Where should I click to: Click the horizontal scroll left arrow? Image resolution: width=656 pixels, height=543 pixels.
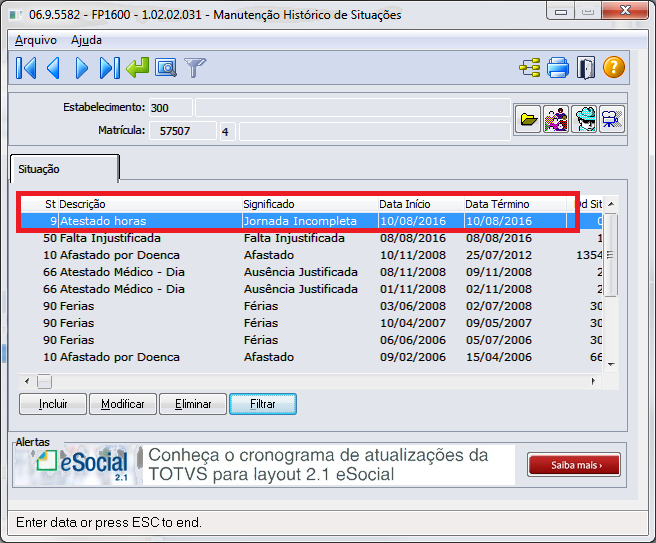pyautogui.click(x=27, y=381)
